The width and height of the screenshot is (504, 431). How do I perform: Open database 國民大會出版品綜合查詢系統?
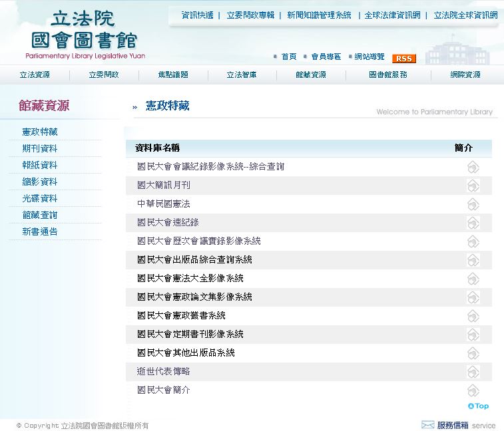194,260
